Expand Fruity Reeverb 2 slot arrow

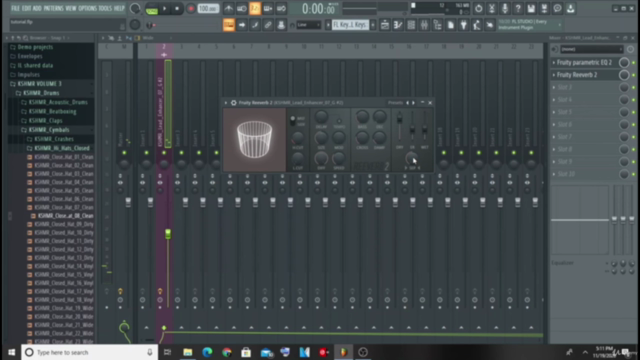click(554, 75)
